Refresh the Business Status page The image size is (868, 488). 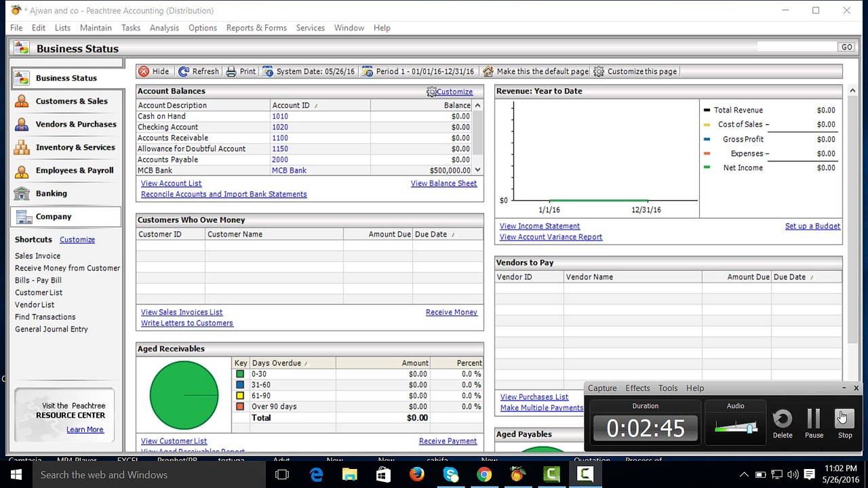pos(199,71)
